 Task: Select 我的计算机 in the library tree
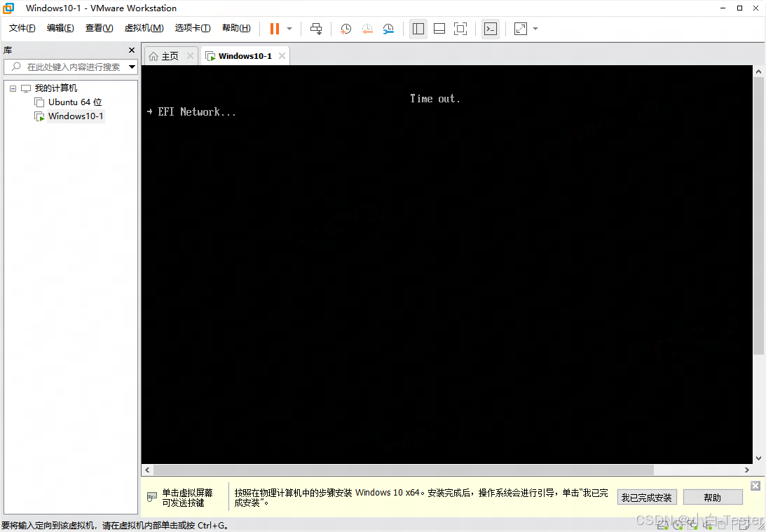(55, 88)
